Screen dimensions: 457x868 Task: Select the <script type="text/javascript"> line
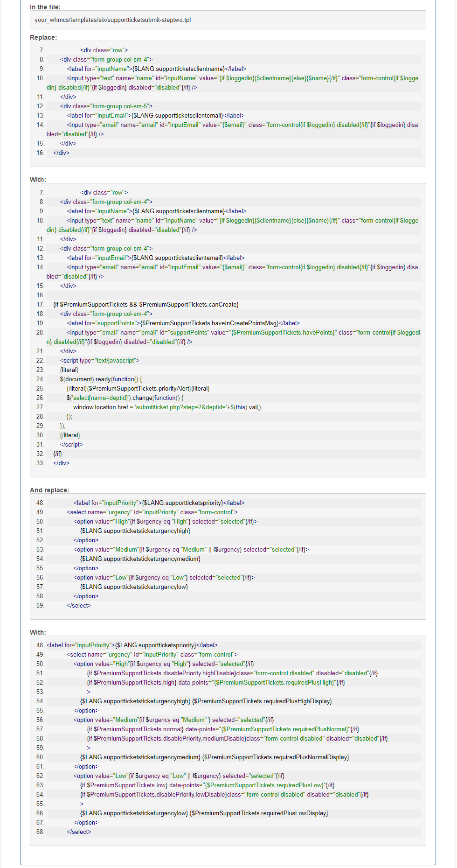point(100,360)
